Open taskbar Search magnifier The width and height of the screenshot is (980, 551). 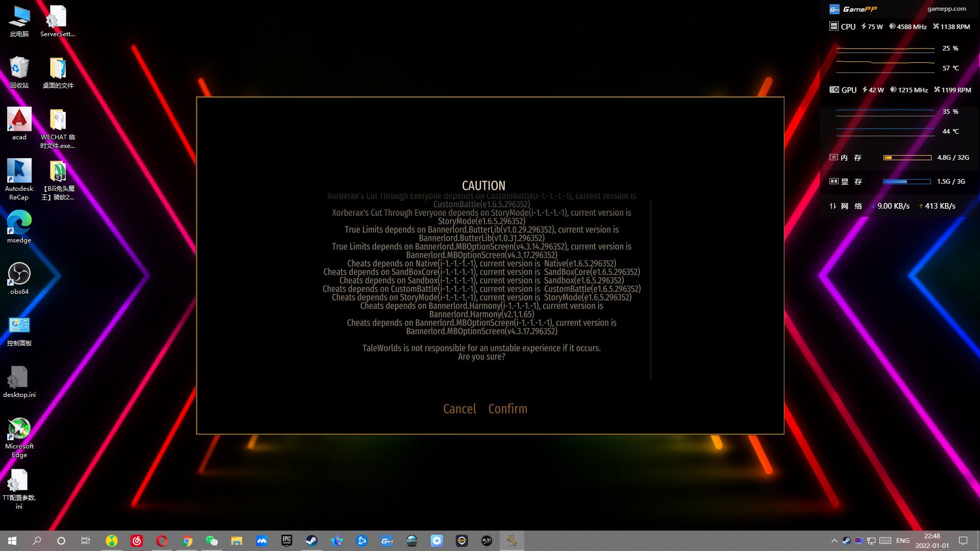pos(37,541)
